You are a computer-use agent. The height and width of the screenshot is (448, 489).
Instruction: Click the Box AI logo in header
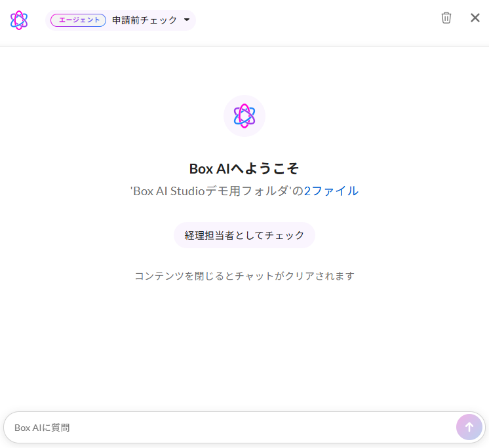(x=19, y=20)
